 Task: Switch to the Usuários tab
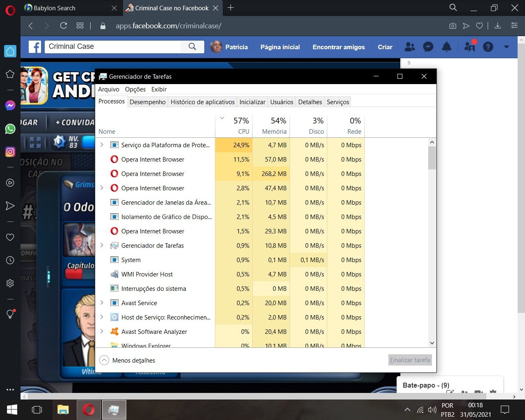click(282, 102)
